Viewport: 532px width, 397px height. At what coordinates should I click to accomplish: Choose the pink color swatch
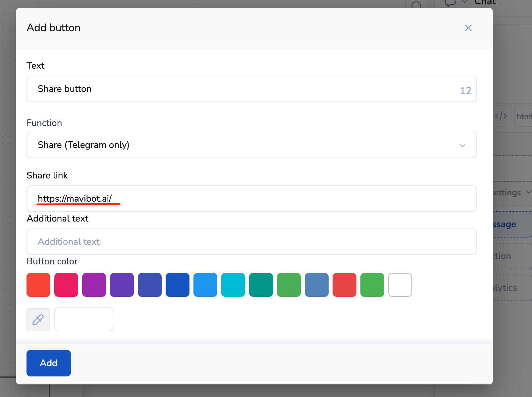[66, 285]
